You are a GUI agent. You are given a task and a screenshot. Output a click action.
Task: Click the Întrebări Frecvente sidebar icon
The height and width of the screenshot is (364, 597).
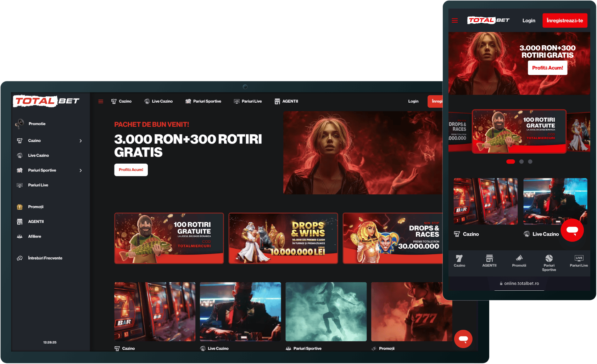coord(20,258)
